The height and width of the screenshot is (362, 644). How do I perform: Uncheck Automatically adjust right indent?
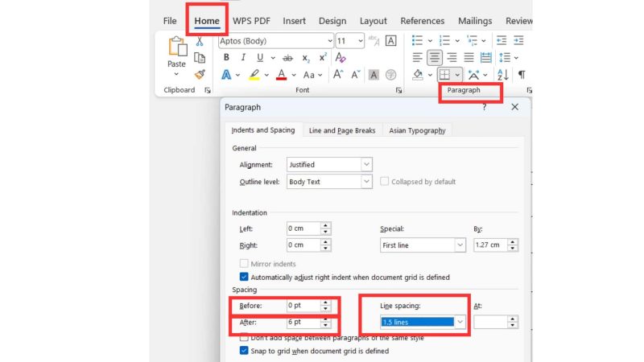pyautogui.click(x=244, y=277)
